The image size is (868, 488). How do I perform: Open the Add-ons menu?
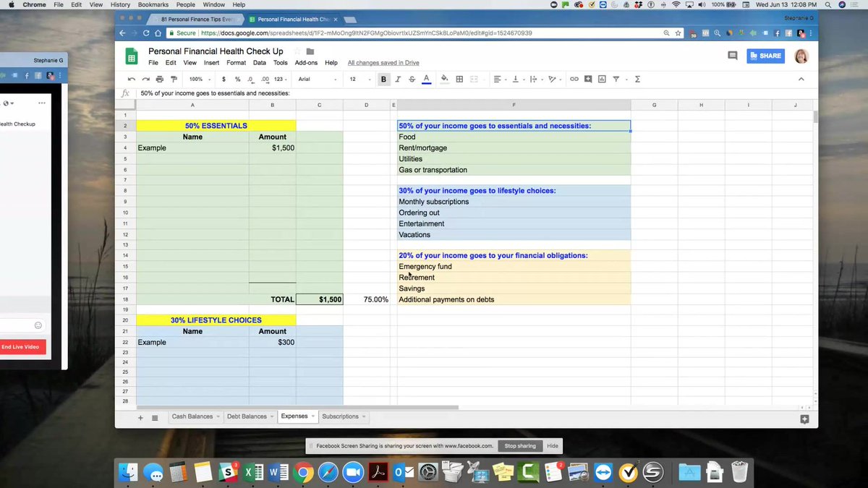point(306,63)
